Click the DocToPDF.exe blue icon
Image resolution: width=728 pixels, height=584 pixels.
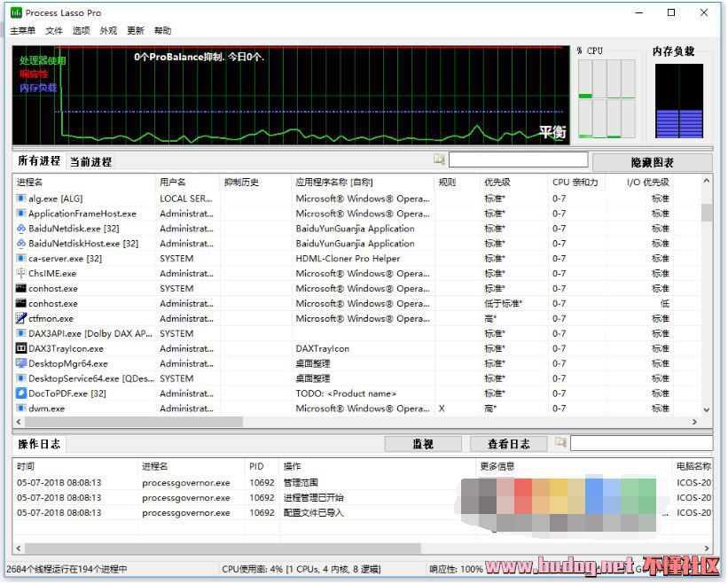click(21, 393)
